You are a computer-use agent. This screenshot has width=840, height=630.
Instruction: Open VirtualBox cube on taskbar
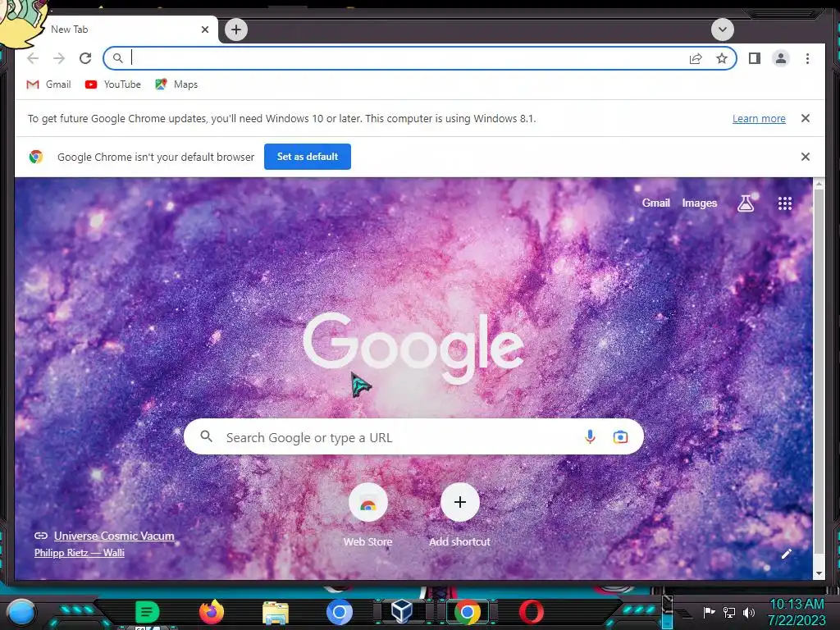point(402,610)
